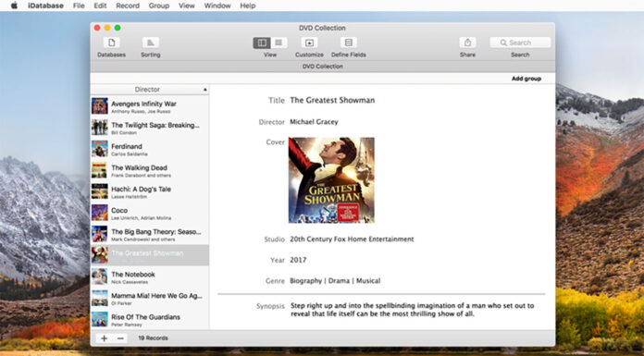Click the Apple menu icon
Image resolution: width=644 pixels, height=356 pixels.
pos(14,6)
